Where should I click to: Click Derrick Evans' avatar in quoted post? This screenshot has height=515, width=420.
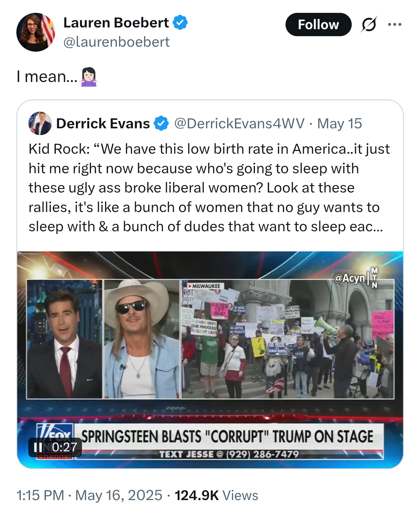[40, 123]
